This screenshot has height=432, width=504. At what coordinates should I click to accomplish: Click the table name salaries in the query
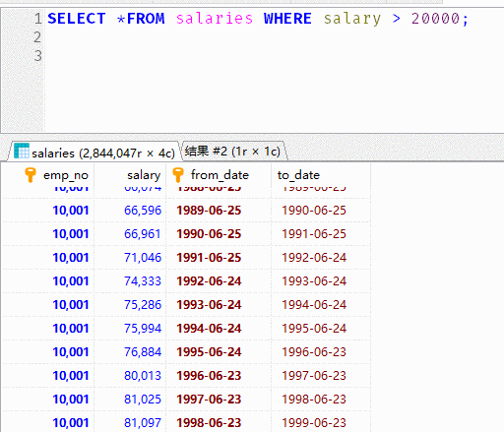tap(215, 19)
